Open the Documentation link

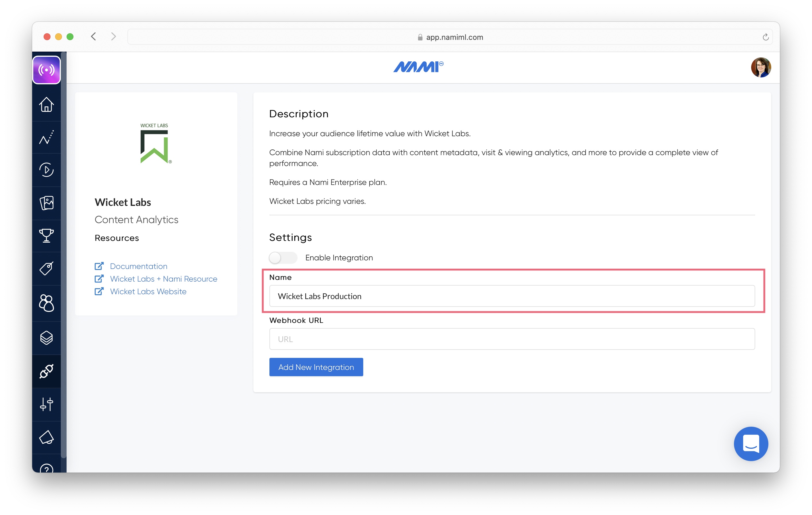(x=138, y=266)
